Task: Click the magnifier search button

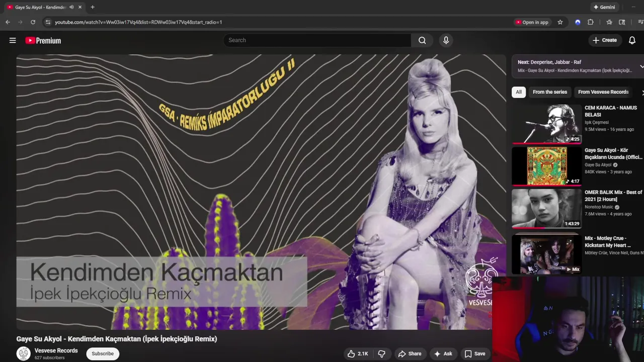Action: click(422, 40)
